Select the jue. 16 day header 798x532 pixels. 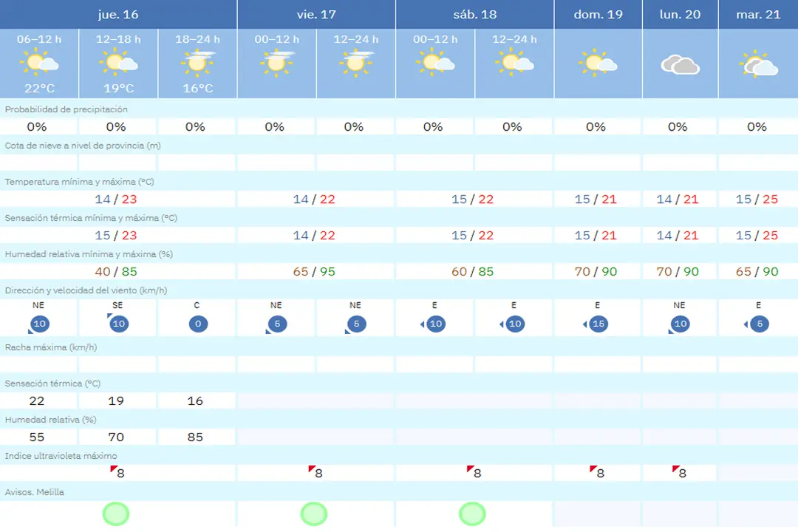point(118,14)
